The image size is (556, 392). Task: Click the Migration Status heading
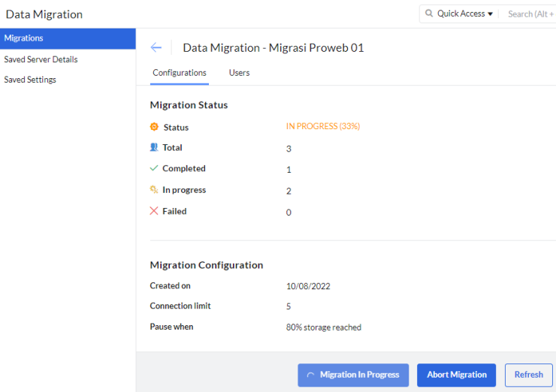pos(189,105)
